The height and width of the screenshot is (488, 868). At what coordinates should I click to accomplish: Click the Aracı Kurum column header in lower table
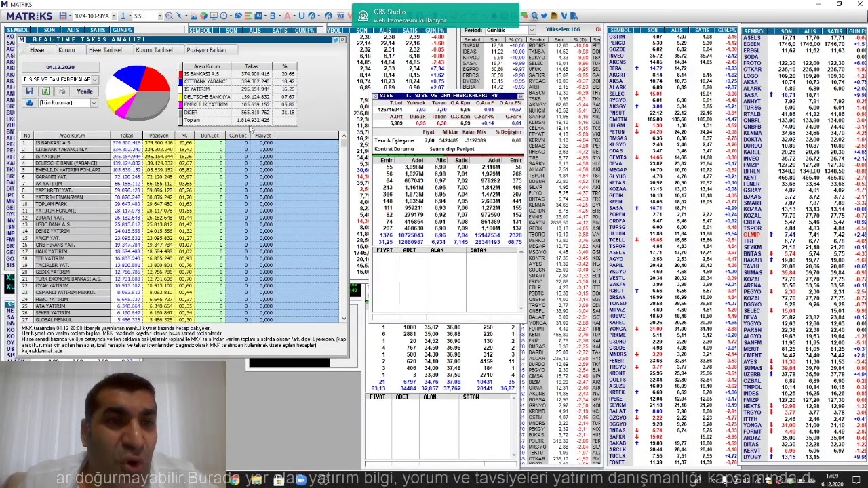[72, 135]
